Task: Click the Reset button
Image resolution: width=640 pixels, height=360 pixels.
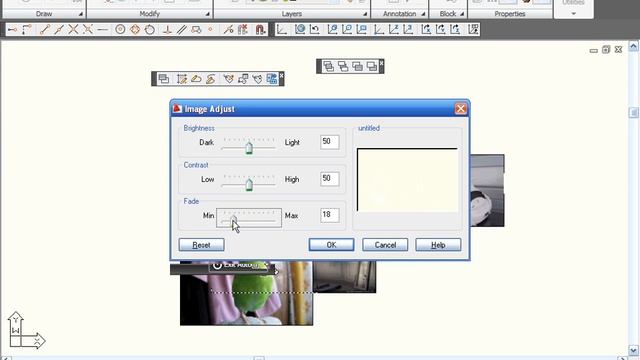Action: [202, 245]
